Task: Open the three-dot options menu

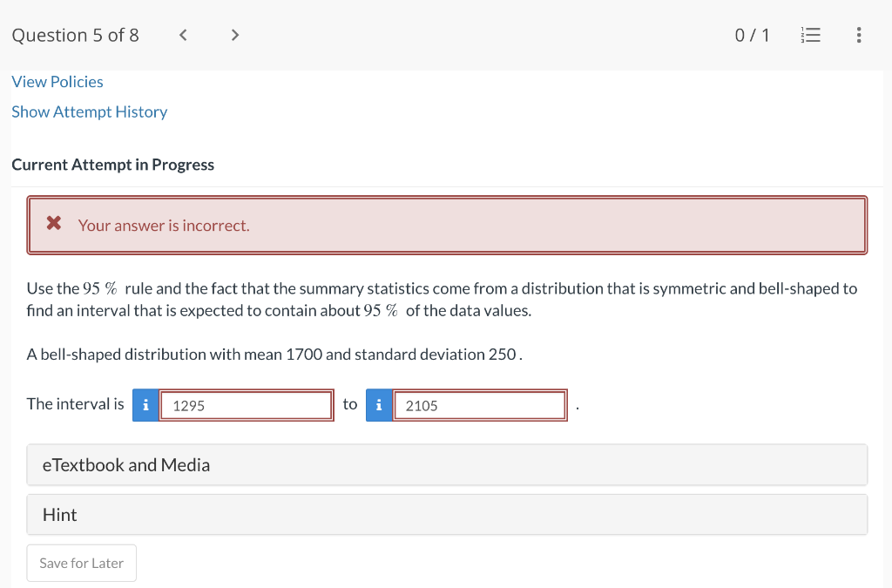Action: (859, 35)
